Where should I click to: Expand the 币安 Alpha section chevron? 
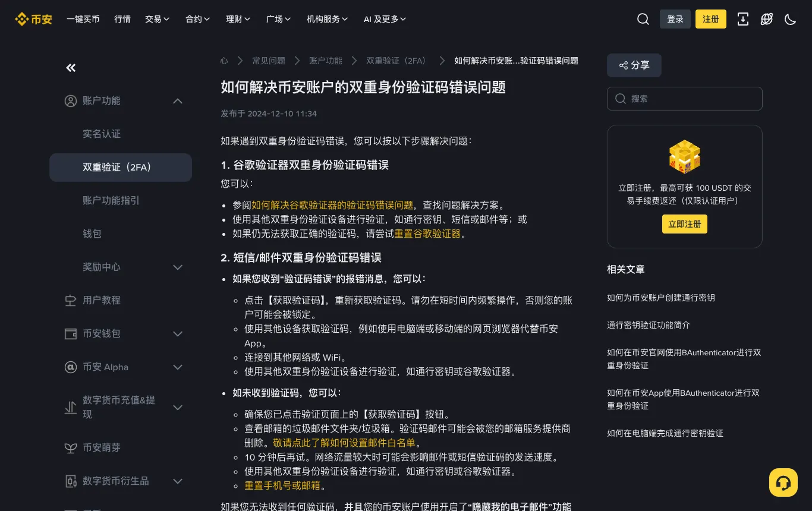[178, 367]
